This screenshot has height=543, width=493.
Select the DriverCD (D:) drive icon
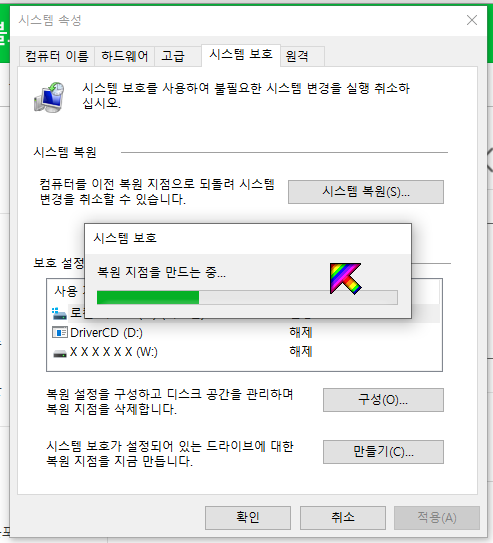pos(60,333)
